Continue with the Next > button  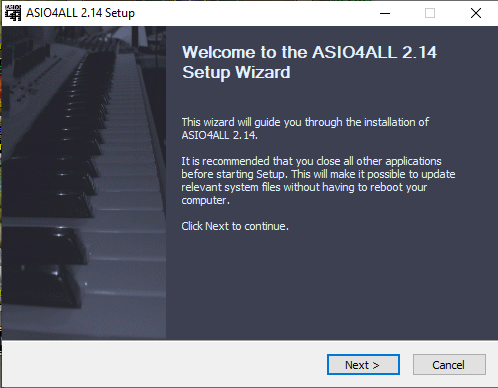[363, 365]
